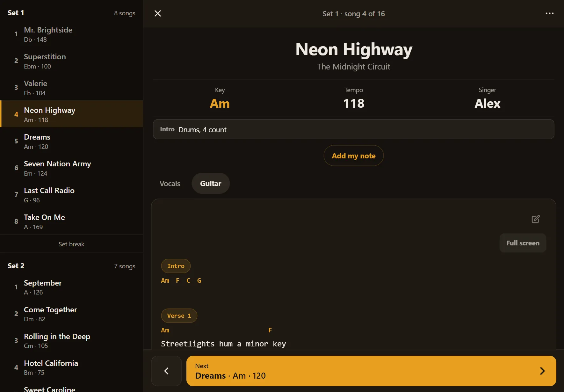Open Rolling in the Deep
This screenshot has height=392, width=564.
tap(71, 341)
